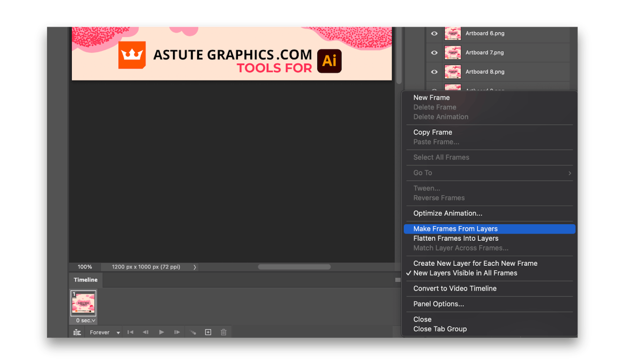Duplicate selected frame with new frame icon
This screenshot has width=624, height=364.
click(x=208, y=332)
